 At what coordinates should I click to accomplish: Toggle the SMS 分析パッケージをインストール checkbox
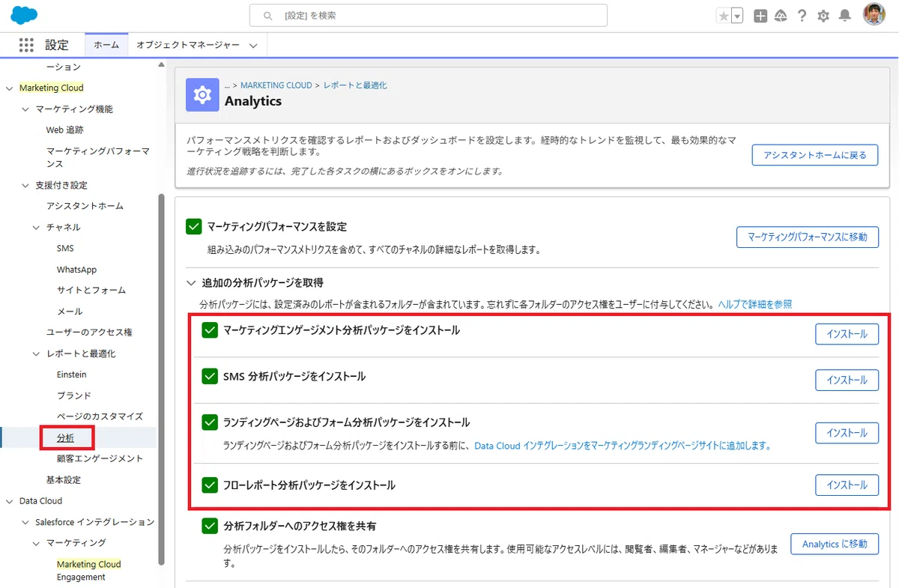(x=210, y=376)
